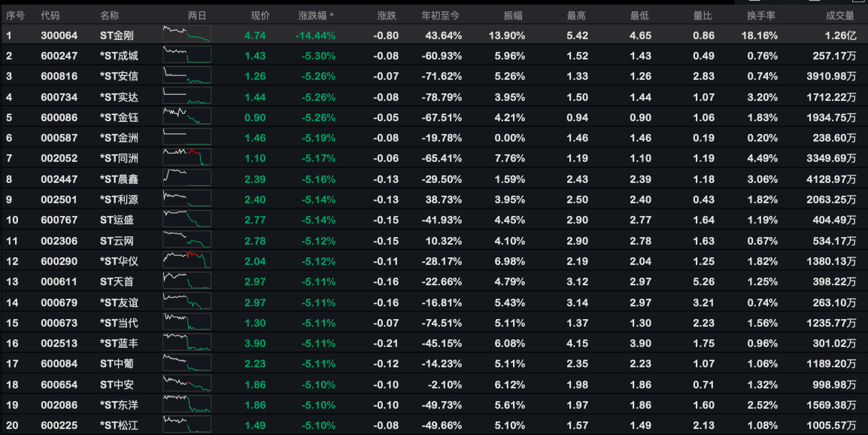This screenshot has width=868, height=435.
Task: Click the 1.26亿 volume cell for ST金刚
Action: coord(839,35)
